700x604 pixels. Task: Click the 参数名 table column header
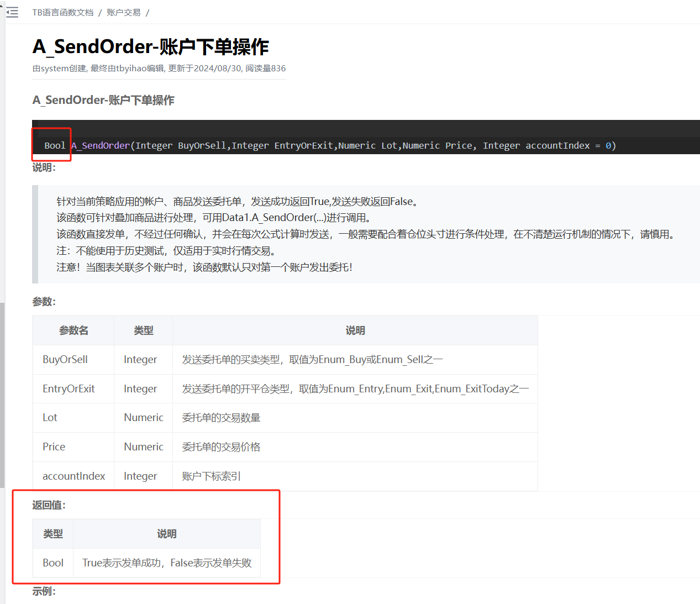(73, 330)
